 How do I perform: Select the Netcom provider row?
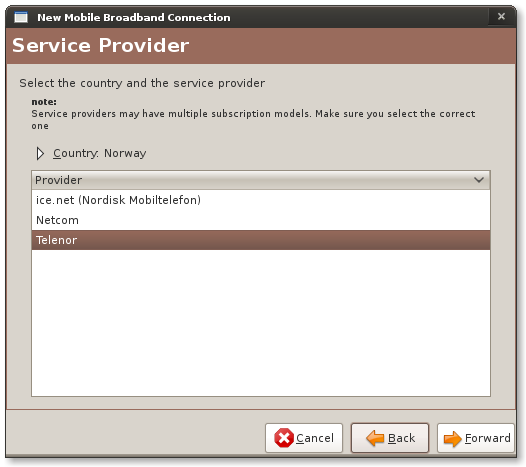click(x=261, y=220)
